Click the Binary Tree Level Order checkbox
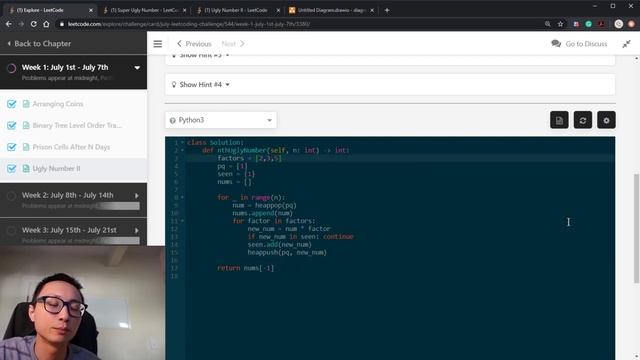This screenshot has width=640, height=360. tap(11, 125)
